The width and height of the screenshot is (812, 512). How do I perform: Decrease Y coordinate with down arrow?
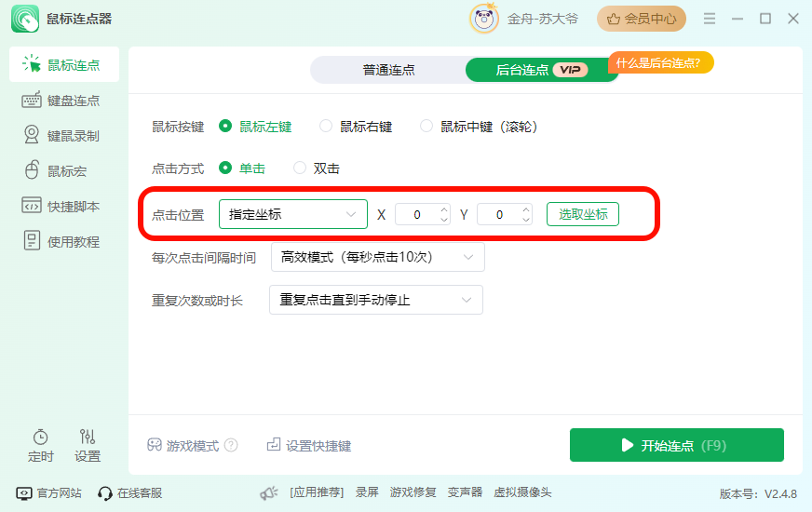click(526, 220)
